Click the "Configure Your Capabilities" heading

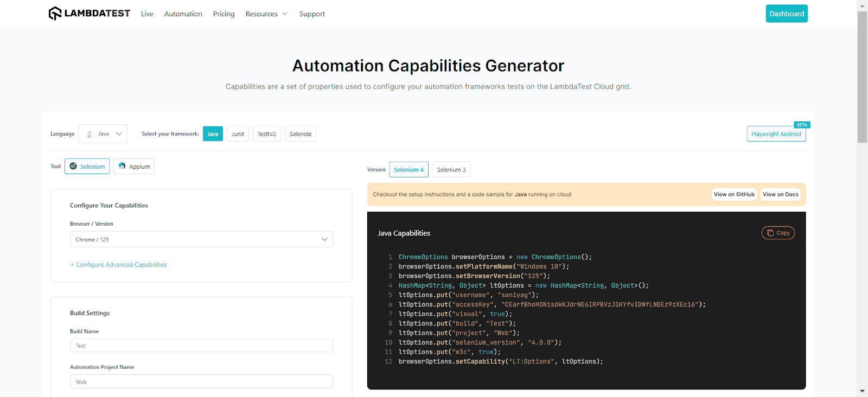point(109,206)
